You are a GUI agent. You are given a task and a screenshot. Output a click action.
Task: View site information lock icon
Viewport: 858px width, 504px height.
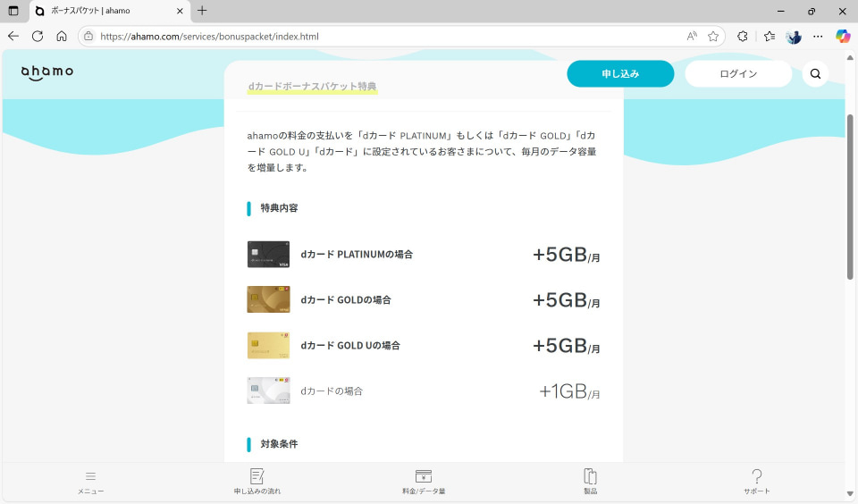click(88, 36)
